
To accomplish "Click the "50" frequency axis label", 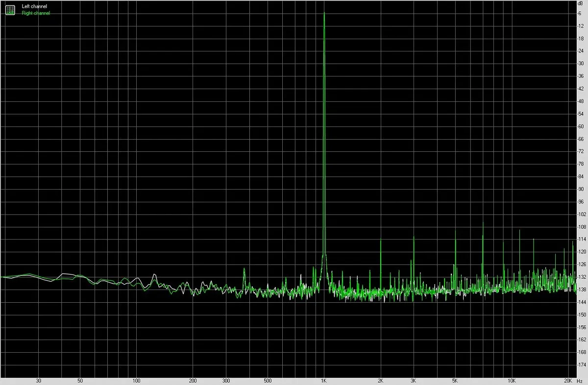I will pos(80,381).
